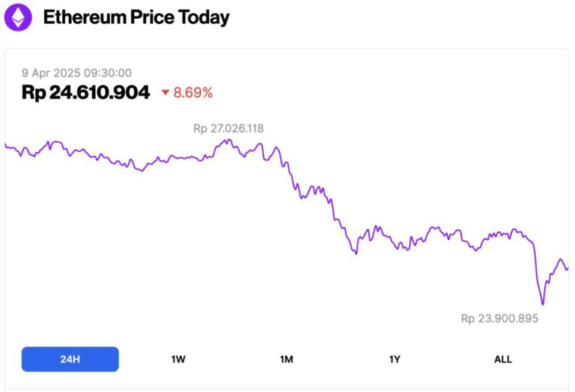Image resolution: width=575 pixels, height=392 pixels.
Task: Click the 'Rp' prefix of the current price
Action: click(x=34, y=93)
